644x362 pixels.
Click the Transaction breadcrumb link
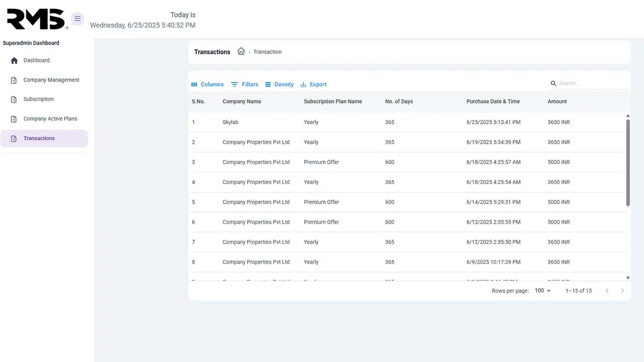coord(267,52)
